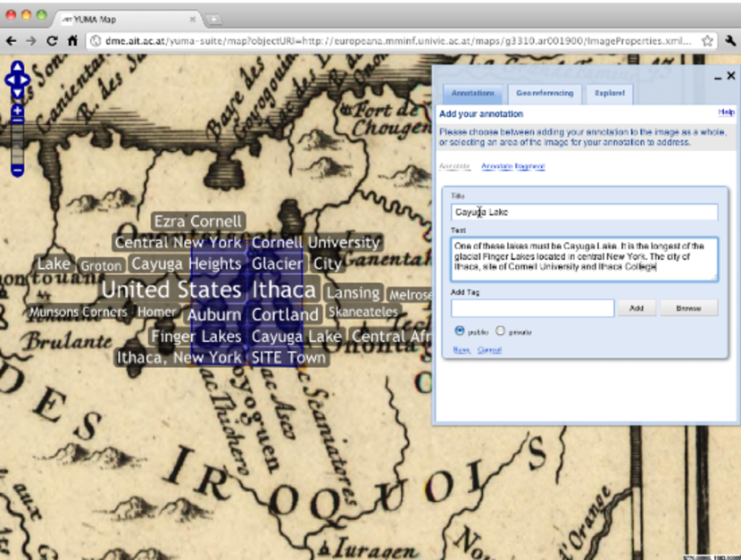
Task: Select the Auburn tag
Action: pyautogui.click(x=214, y=314)
